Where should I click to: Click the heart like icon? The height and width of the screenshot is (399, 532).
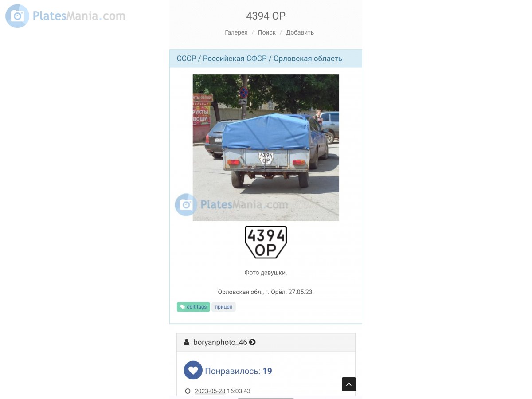193,370
